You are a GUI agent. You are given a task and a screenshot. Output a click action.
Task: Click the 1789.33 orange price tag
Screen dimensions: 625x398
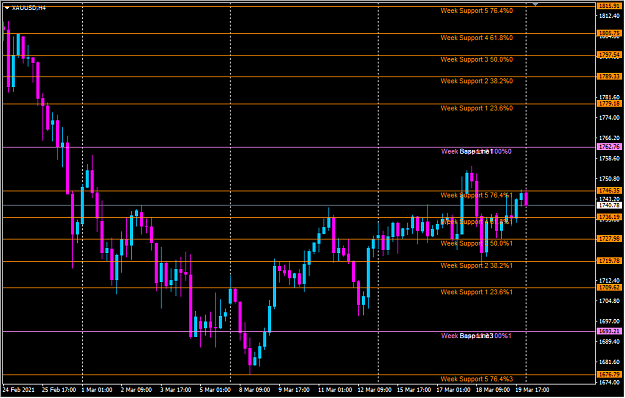(609, 76)
